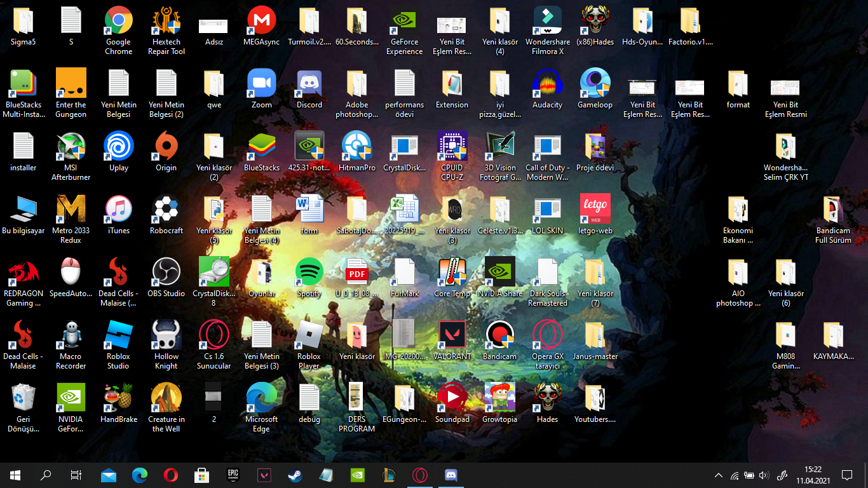This screenshot has height=488, width=868.
Task: Open the Hollow Knight shortcut
Action: point(166,345)
